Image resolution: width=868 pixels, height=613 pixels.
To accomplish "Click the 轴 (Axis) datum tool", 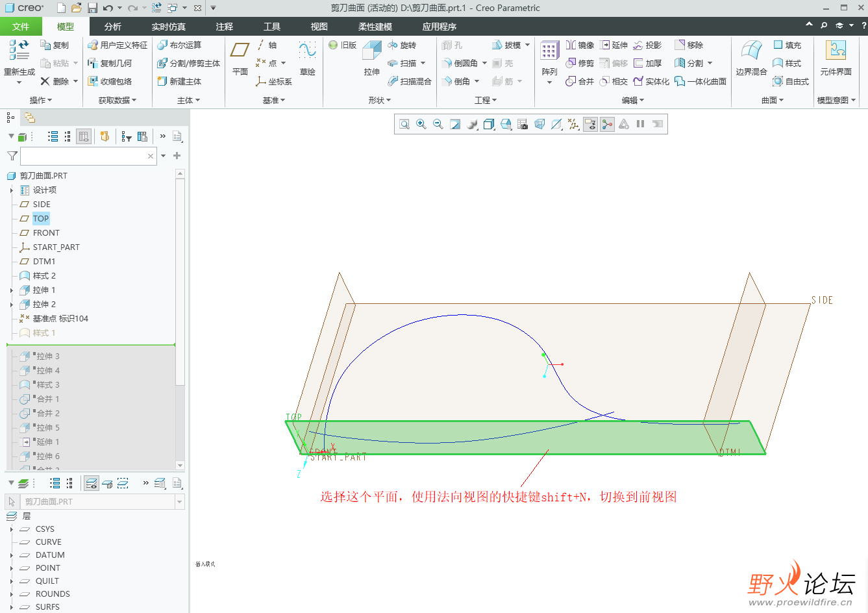I will coord(266,45).
